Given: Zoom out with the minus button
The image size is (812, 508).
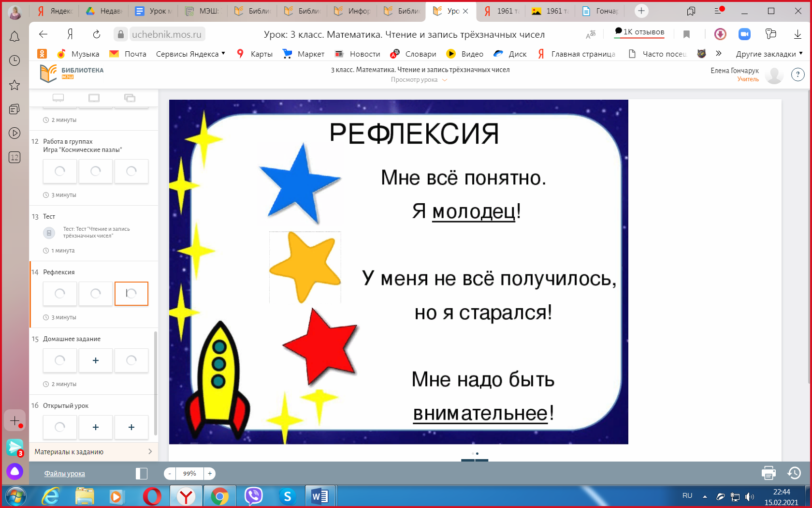Looking at the screenshot, I should pyautogui.click(x=170, y=474).
